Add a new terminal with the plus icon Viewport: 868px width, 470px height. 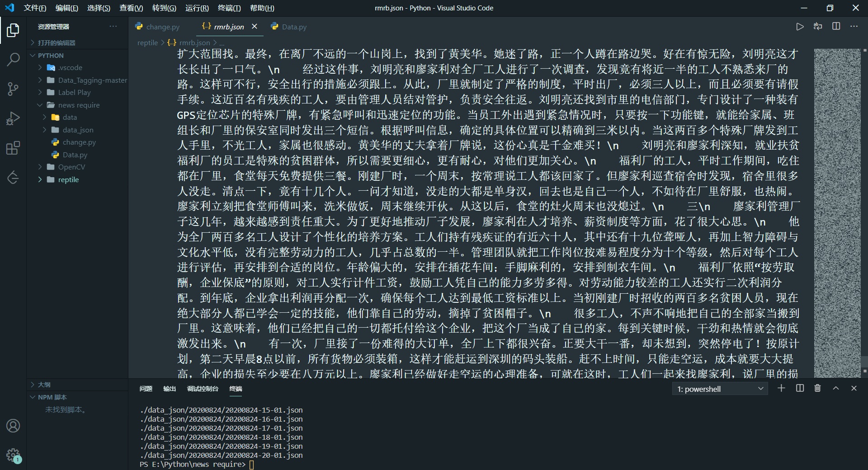click(781, 388)
